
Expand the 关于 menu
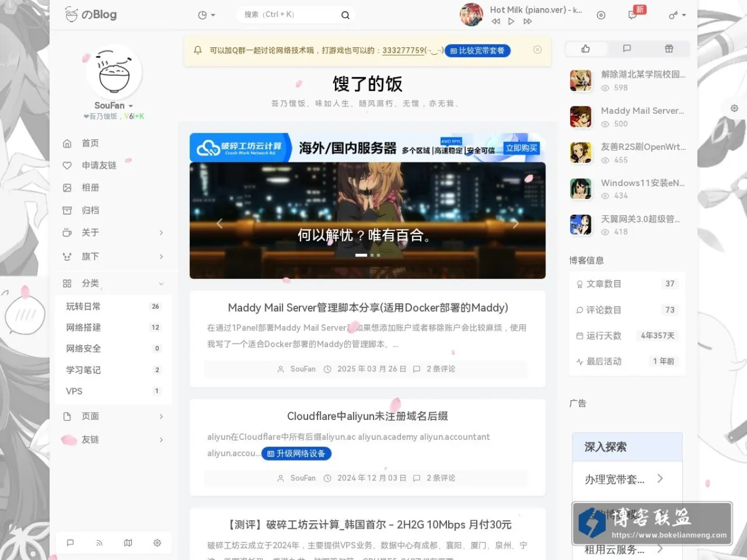point(113,233)
